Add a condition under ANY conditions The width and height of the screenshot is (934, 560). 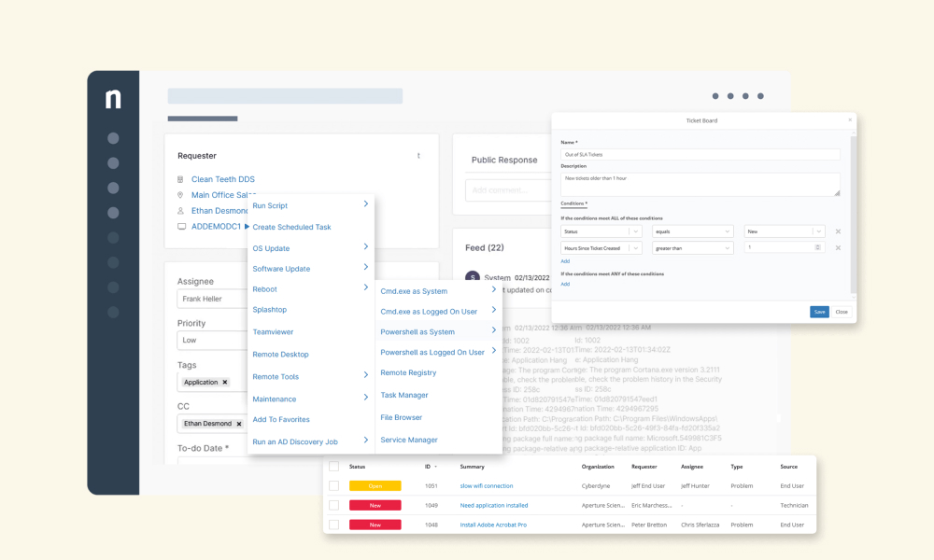click(565, 284)
